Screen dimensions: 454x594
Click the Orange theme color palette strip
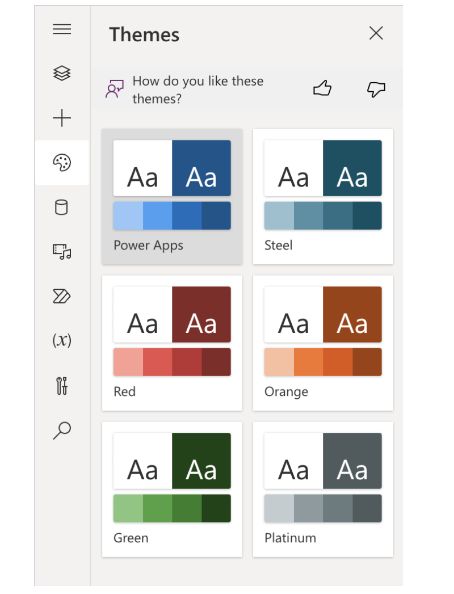point(323,362)
